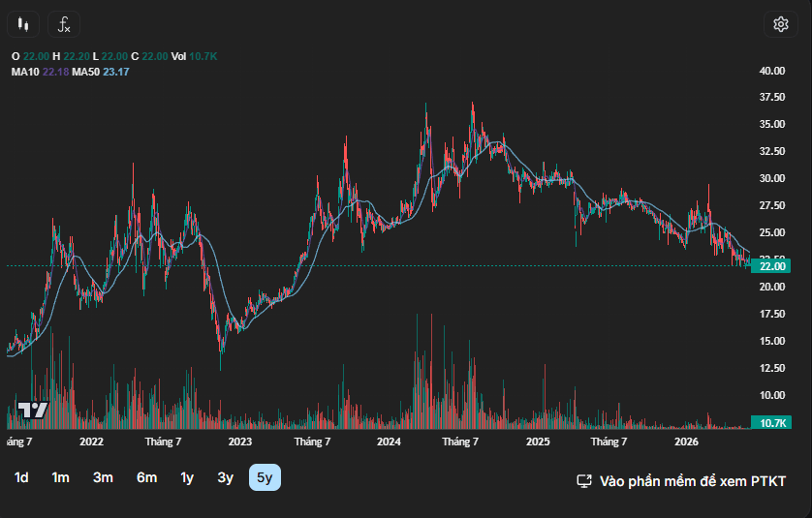The image size is (812, 518).
Task: Click the 10.7K volume axis label
Action: [x=771, y=423]
